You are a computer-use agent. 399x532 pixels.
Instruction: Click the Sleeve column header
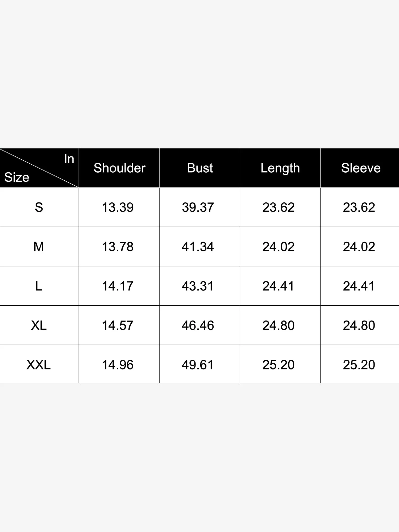click(361, 168)
